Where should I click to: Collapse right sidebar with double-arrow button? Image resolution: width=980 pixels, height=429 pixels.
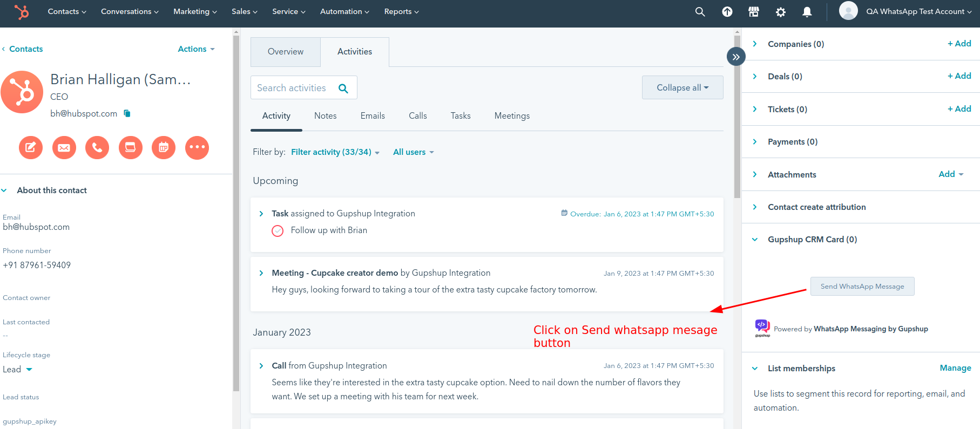point(736,57)
